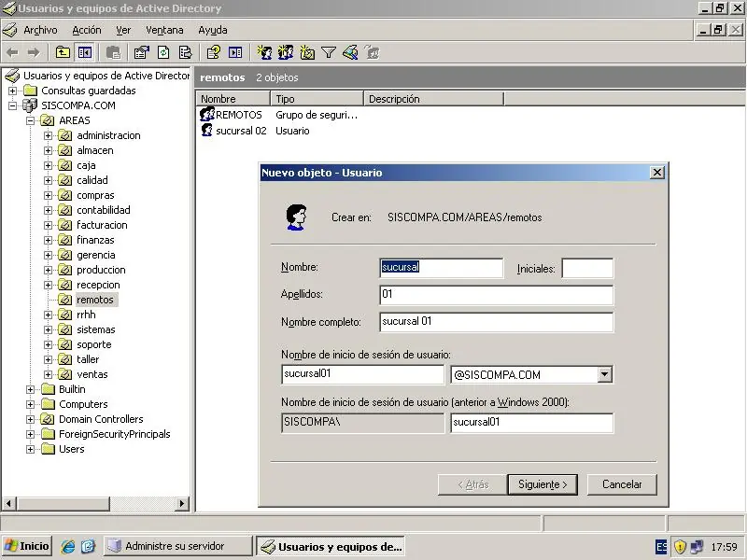Click the ES language indicator in tray
Screen dimensions: 747x560
[661, 547]
